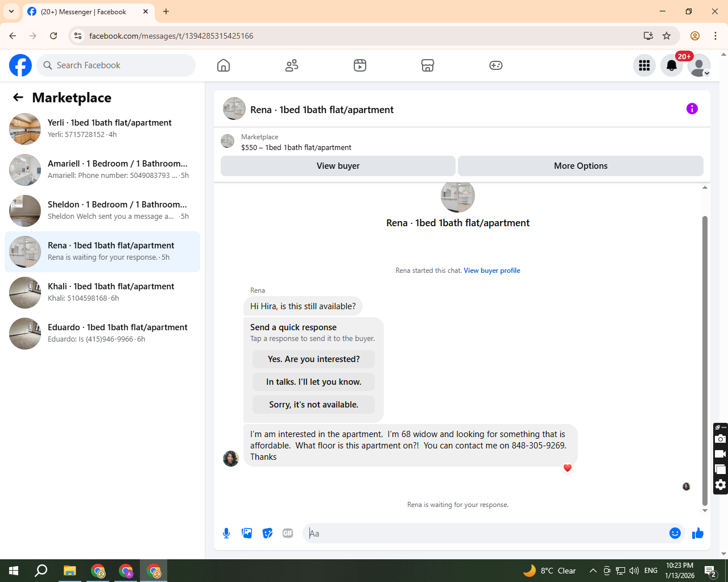Open Windows Start menu
728x582 pixels.
pyautogui.click(x=14, y=571)
